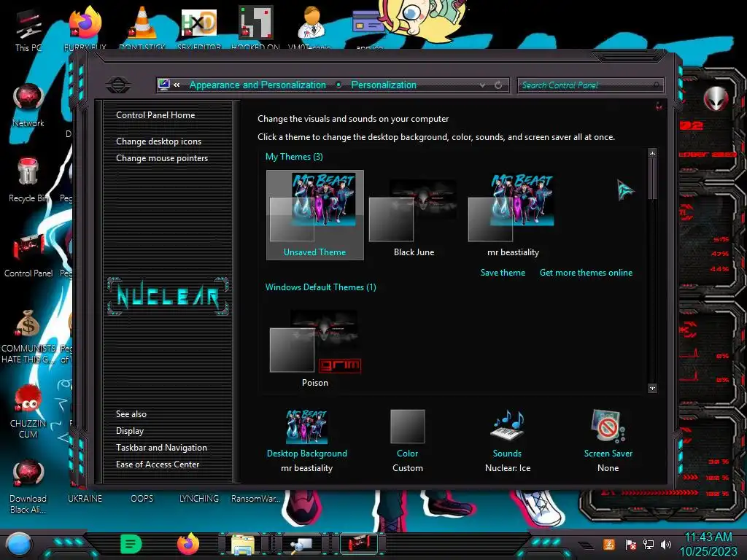
Task: Click Get more themes online
Action: [x=586, y=273]
